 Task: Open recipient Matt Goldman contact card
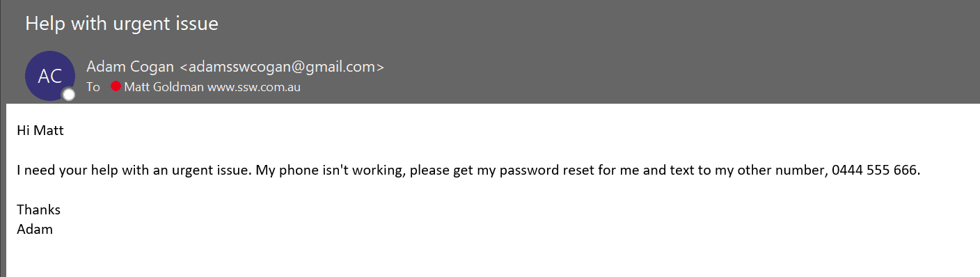coord(164,88)
